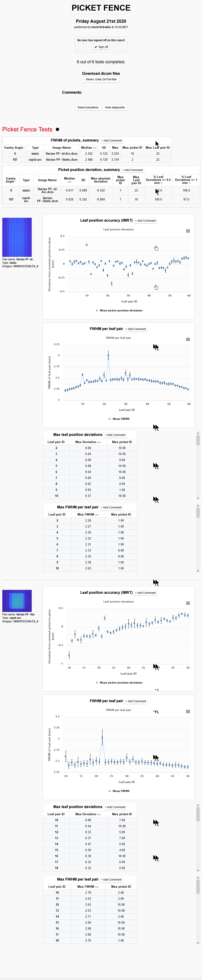This screenshot has height=980, width=202.
Task: Download the Series: Daily QA^Del Mar dicom files
Action: coord(101,79)
